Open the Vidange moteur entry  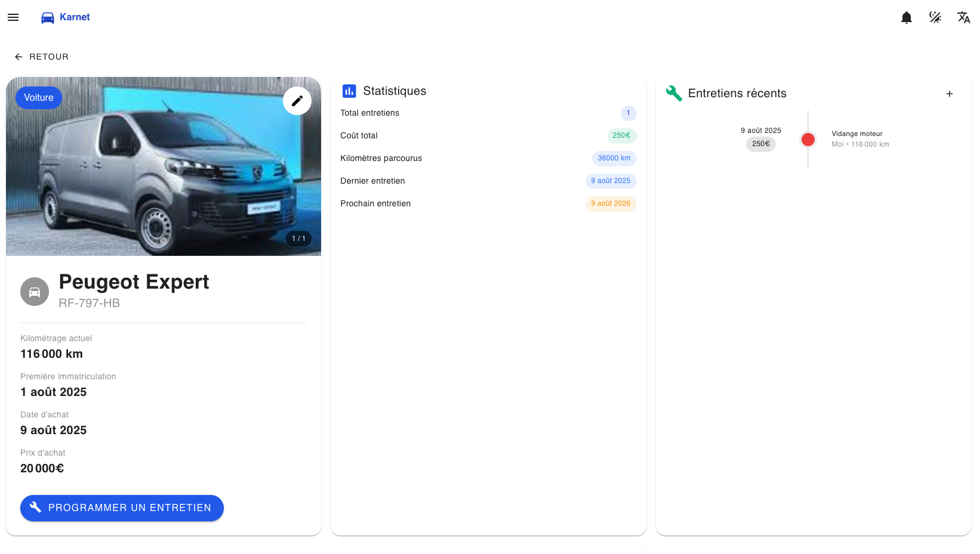pos(857,134)
